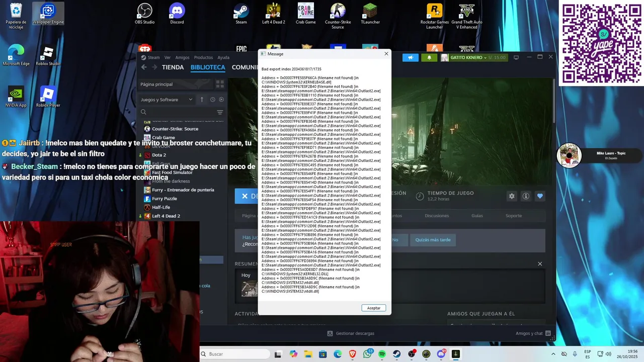
Task: Select Counter-Strike Source desktop icon
Action: 338,16
